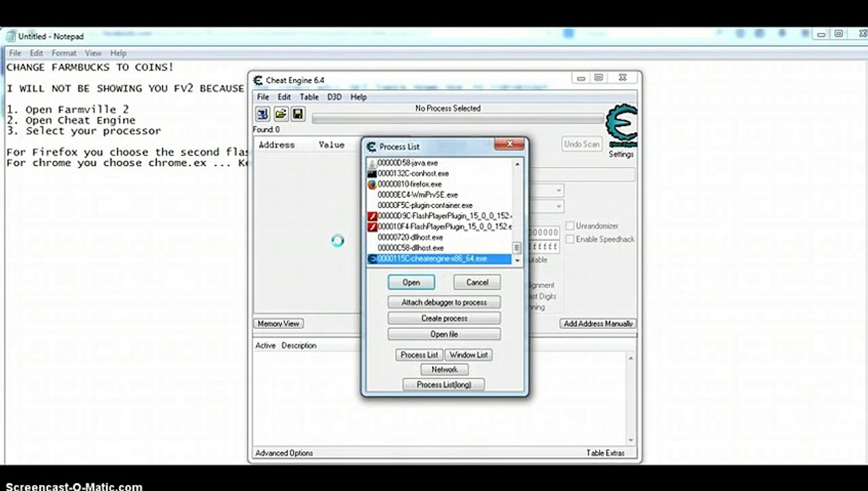Click the Active column header
Image resolution: width=868 pixels, height=491 pixels.
point(265,346)
